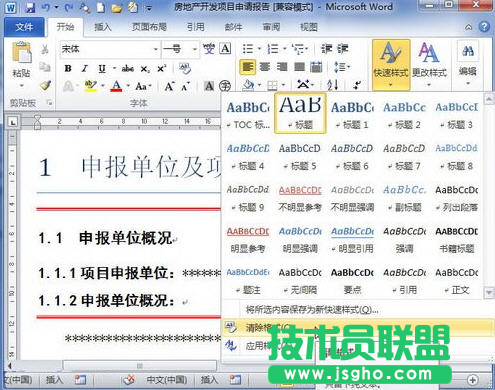This screenshot has height=390, width=495.
Task: Open the highlight color dropdown arrow
Action: pyautogui.click(x=103, y=86)
